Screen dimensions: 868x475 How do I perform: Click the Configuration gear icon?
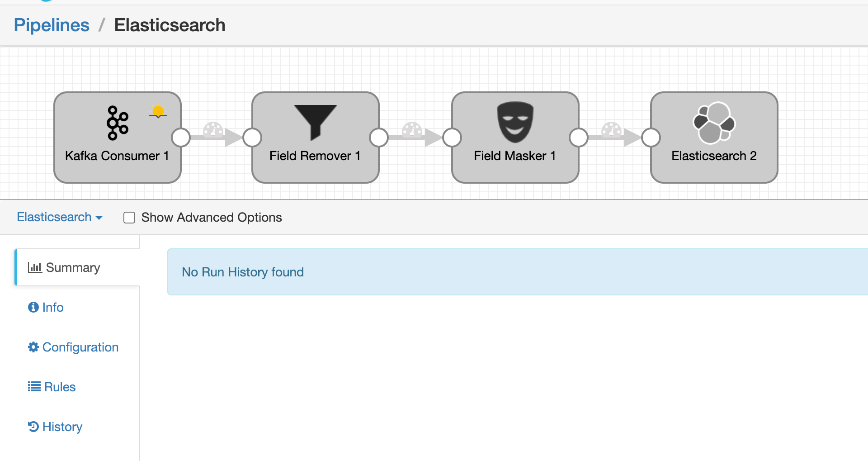tap(33, 347)
